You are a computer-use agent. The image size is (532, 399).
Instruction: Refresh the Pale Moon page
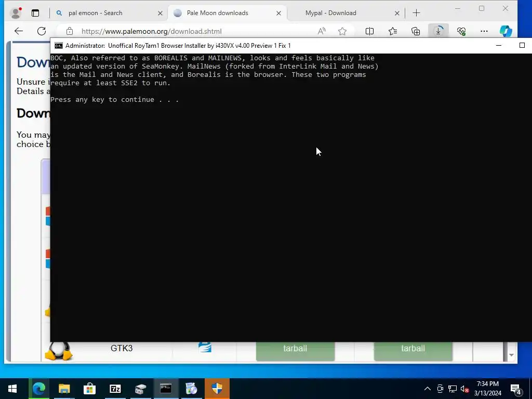pos(42,31)
